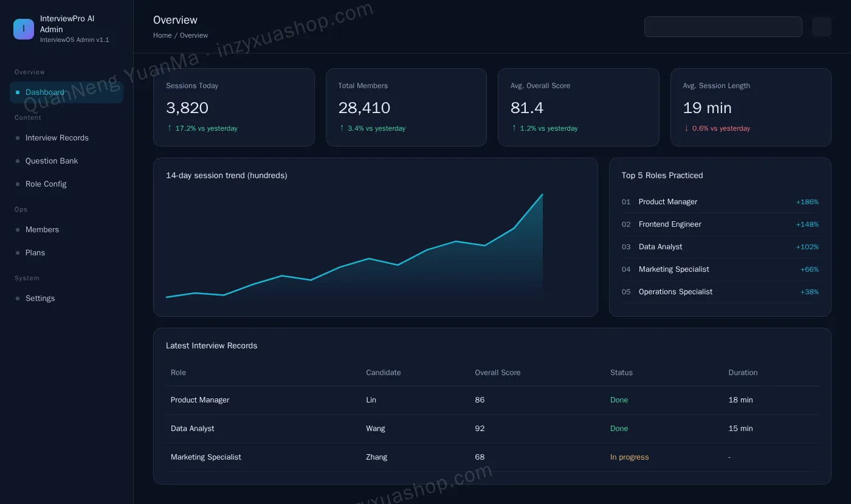The height and width of the screenshot is (504, 851).
Task: Select Product Manager in Top 5 Roles
Action: [720, 202]
